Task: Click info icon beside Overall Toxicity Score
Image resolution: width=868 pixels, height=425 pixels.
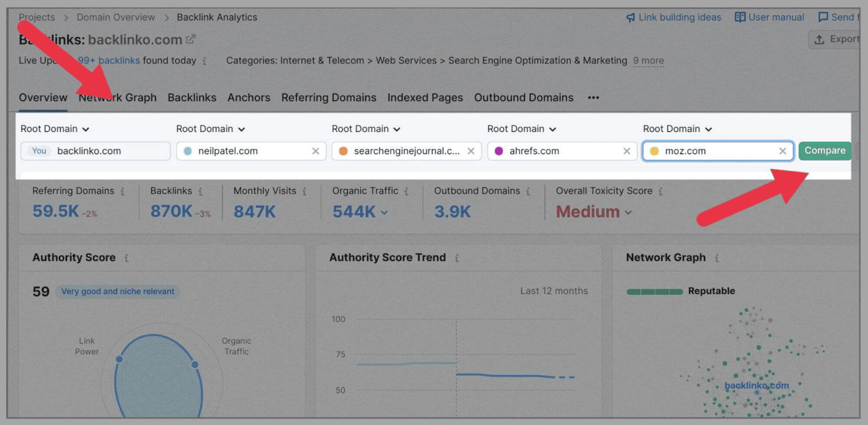Action: point(660,192)
